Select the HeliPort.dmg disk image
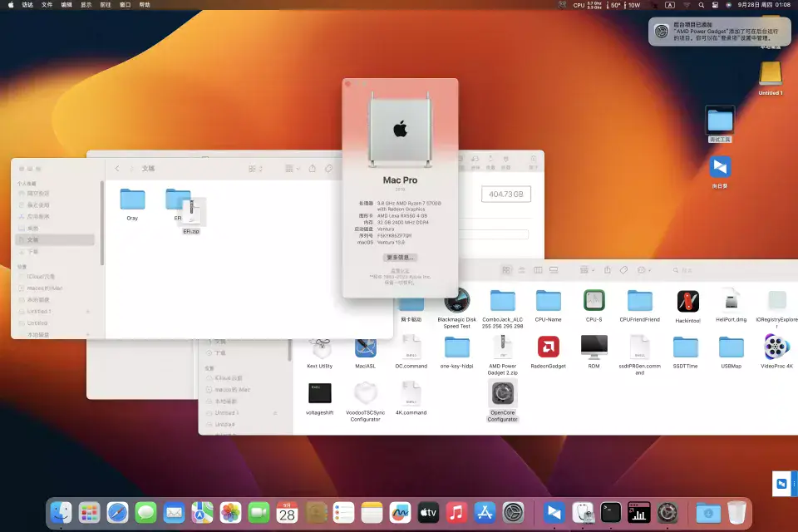The height and width of the screenshot is (532, 798). tap(731, 299)
